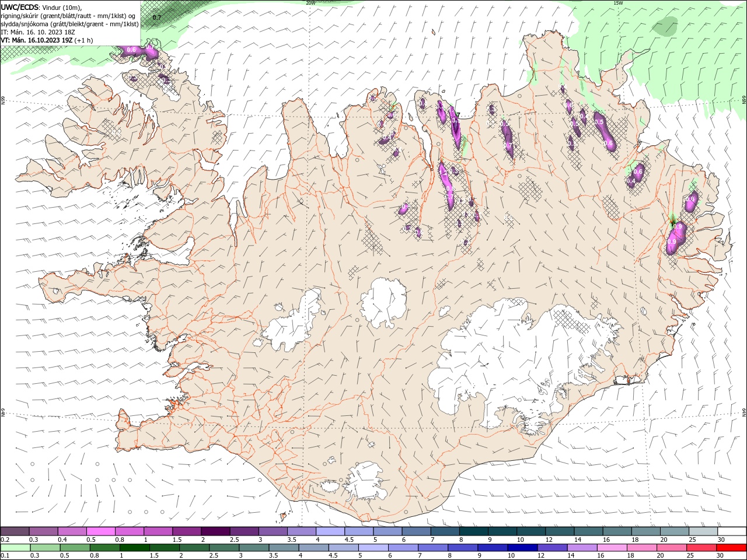Pick the light pink rain swatch right of the lower 16 label
The width and height of the screenshot is (747, 560).
[x=612, y=548]
